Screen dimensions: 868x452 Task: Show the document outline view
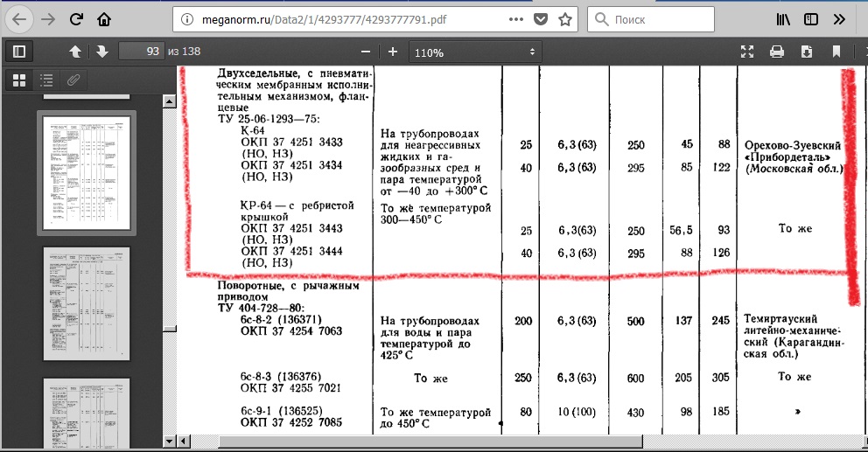(46, 80)
